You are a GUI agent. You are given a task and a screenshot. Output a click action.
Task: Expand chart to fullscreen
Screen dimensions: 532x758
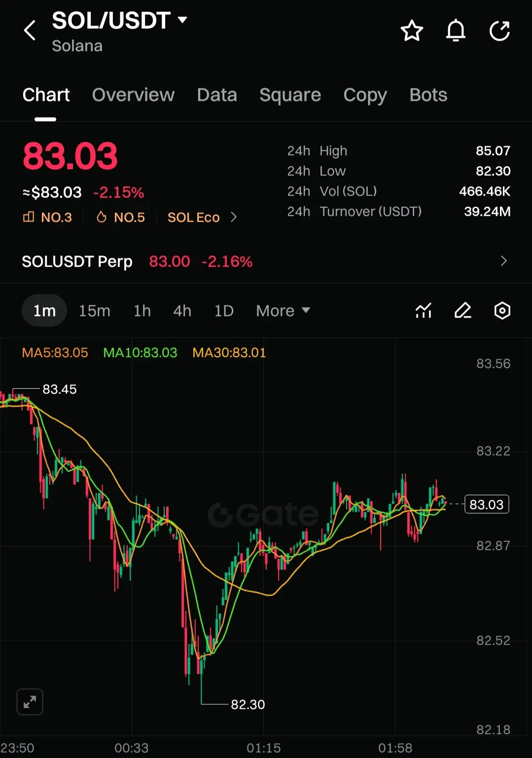tap(30, 702)
